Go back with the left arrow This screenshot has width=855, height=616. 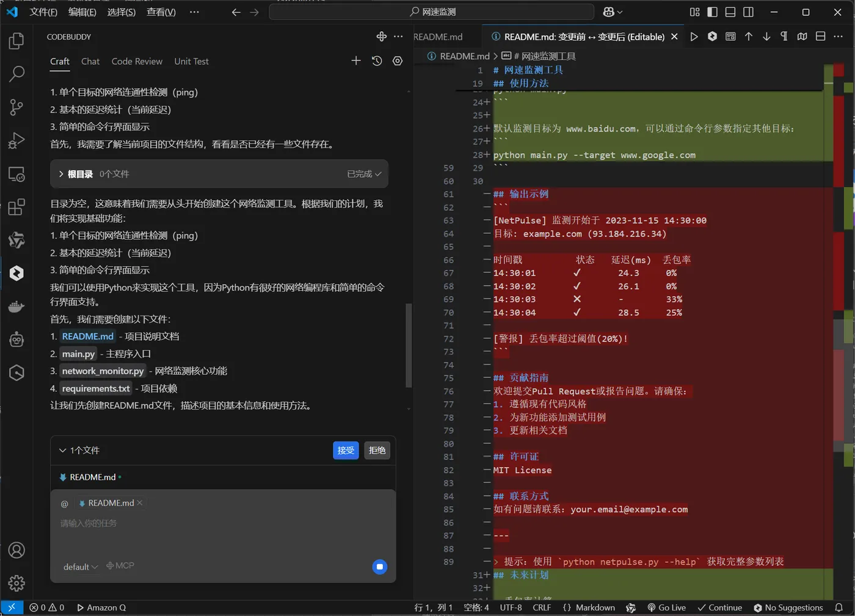[x=236, y=12]
